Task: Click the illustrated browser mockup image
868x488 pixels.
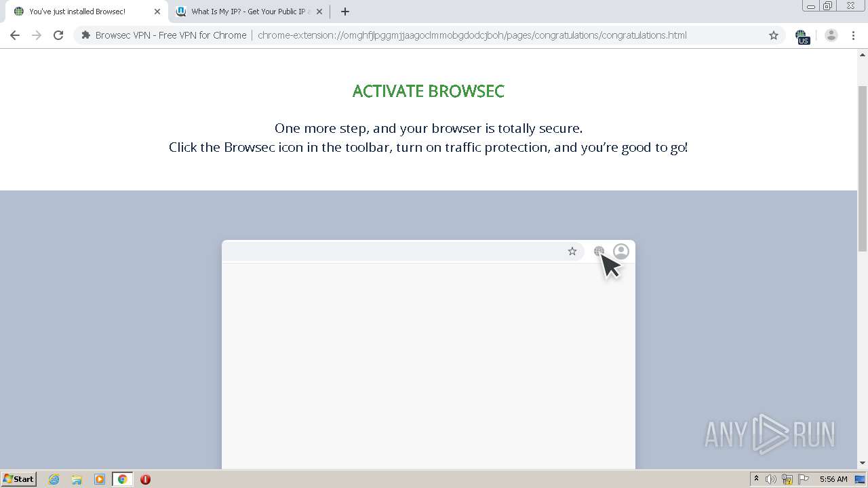Action: 429,354
